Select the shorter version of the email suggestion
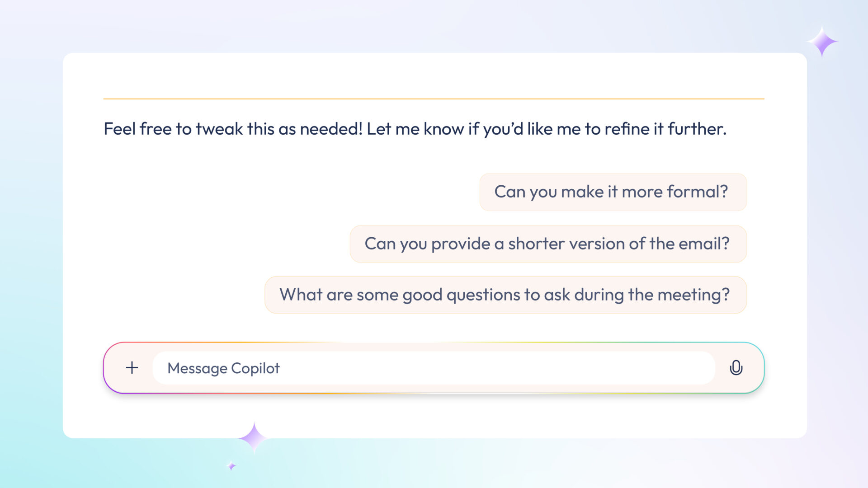Viewport: 868px width, 488px height. (548, 244)
